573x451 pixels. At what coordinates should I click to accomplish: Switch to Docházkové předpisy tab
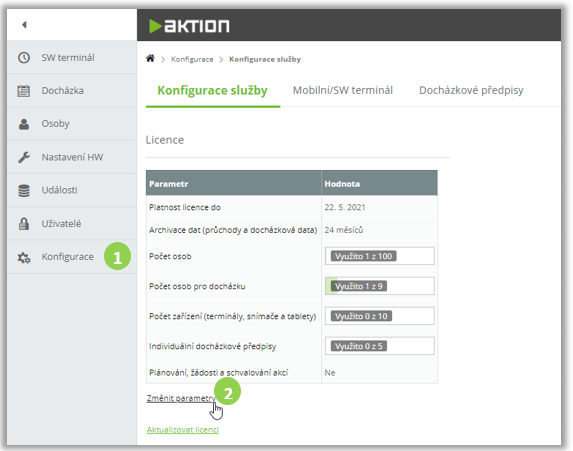click(x=471, y=90)
